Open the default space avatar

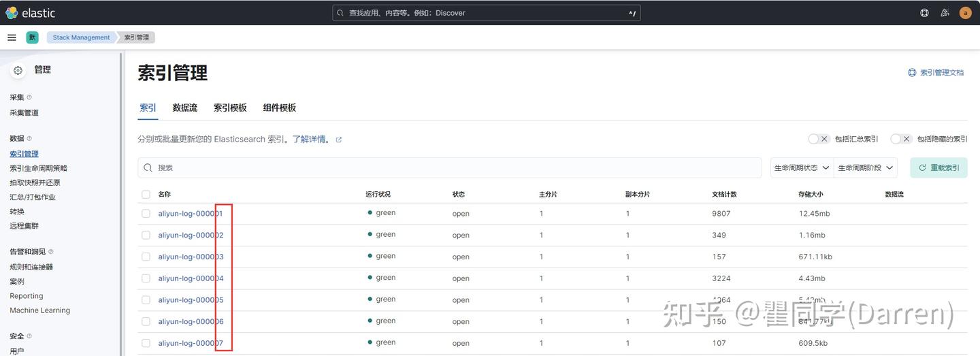(32, 37)
